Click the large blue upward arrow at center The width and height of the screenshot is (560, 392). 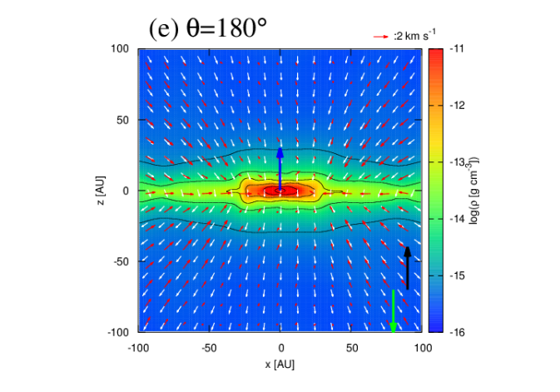coord(280,169)
